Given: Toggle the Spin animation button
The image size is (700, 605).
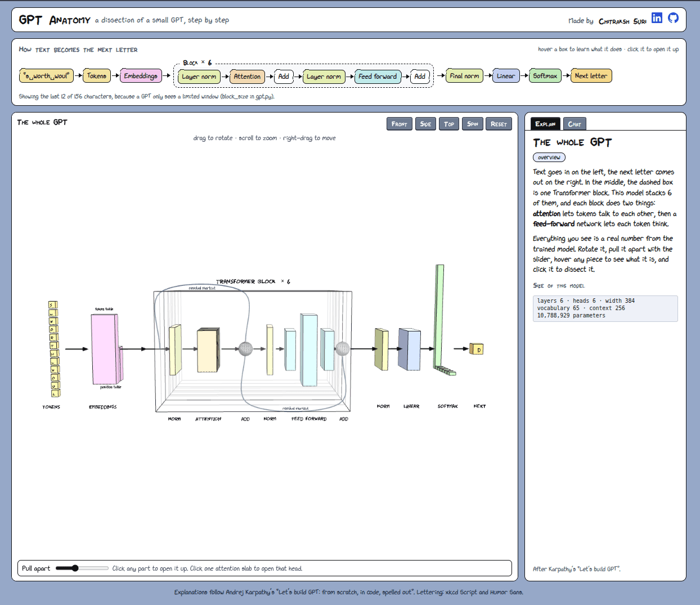Looking at the screenshot, I should pyautogui.click(x=473, y=124).
